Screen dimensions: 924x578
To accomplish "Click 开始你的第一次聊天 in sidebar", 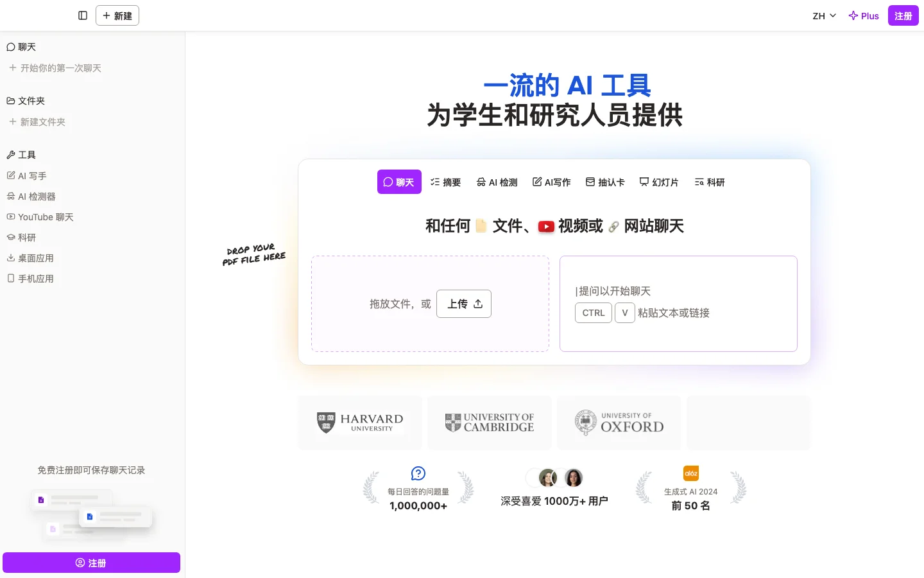I will [55, 67].
